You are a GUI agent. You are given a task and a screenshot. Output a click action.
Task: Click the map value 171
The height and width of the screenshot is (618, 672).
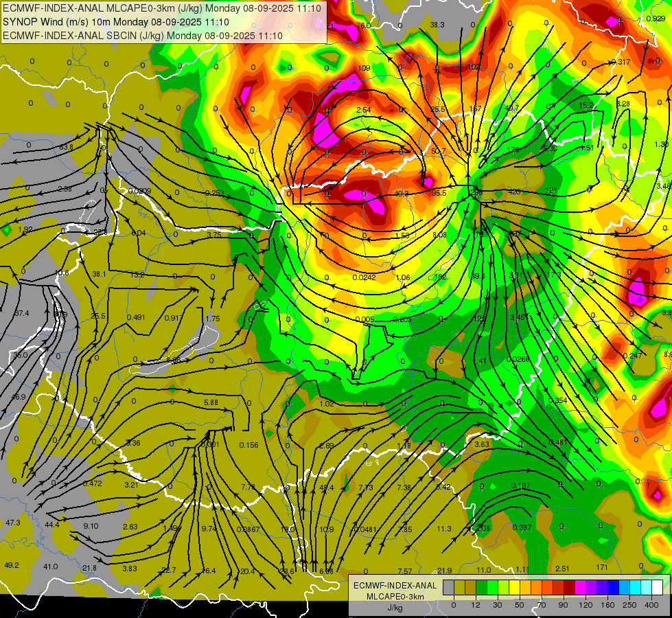(602, 567)
